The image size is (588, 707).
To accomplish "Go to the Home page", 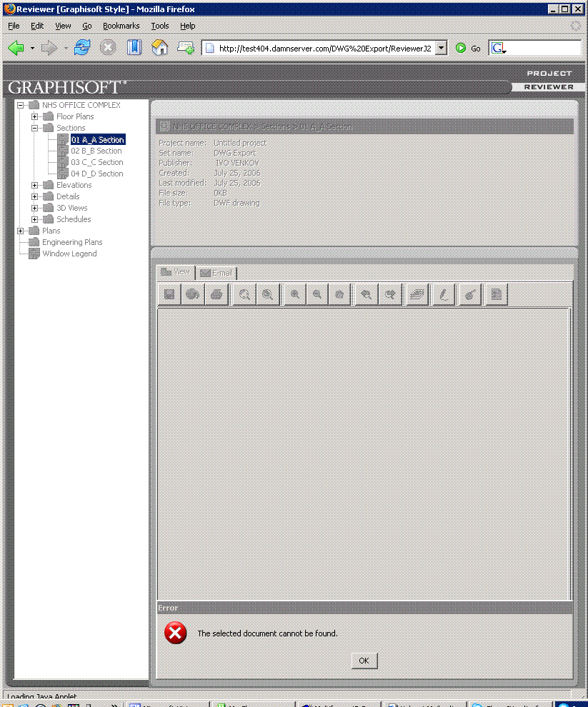I will click(160, 47).
